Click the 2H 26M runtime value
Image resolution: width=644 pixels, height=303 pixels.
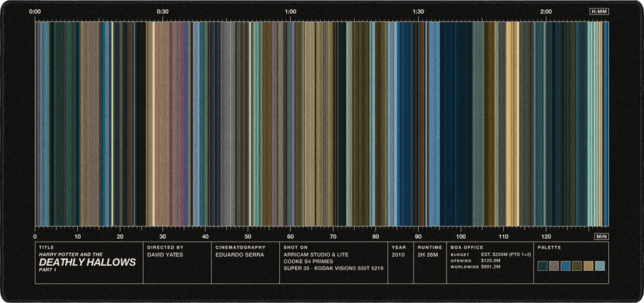coord(428,254)
